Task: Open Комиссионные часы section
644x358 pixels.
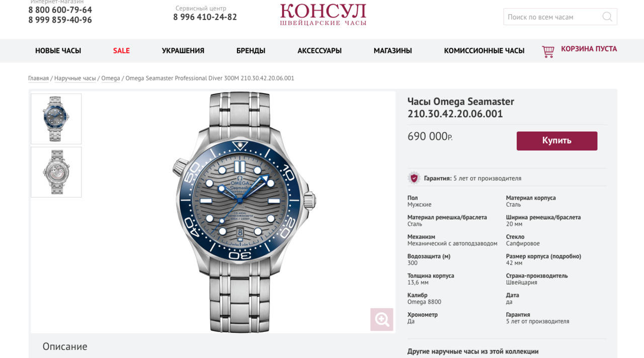Action: (484, 51)
